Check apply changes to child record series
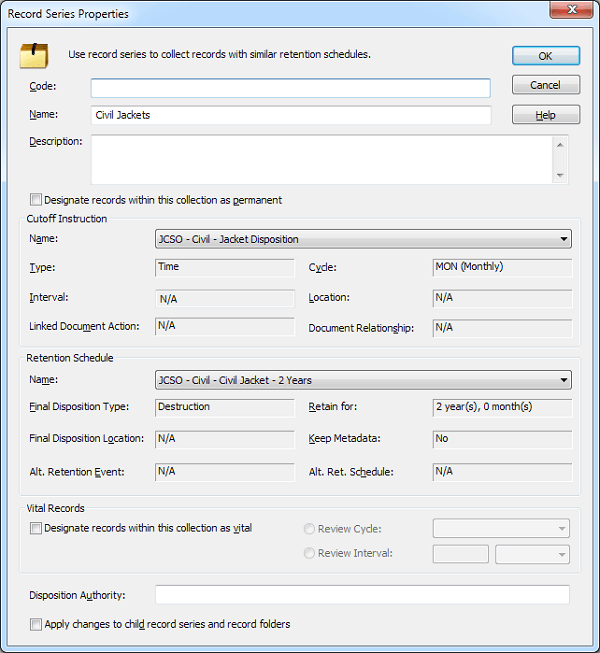 [x=36, y=624]
